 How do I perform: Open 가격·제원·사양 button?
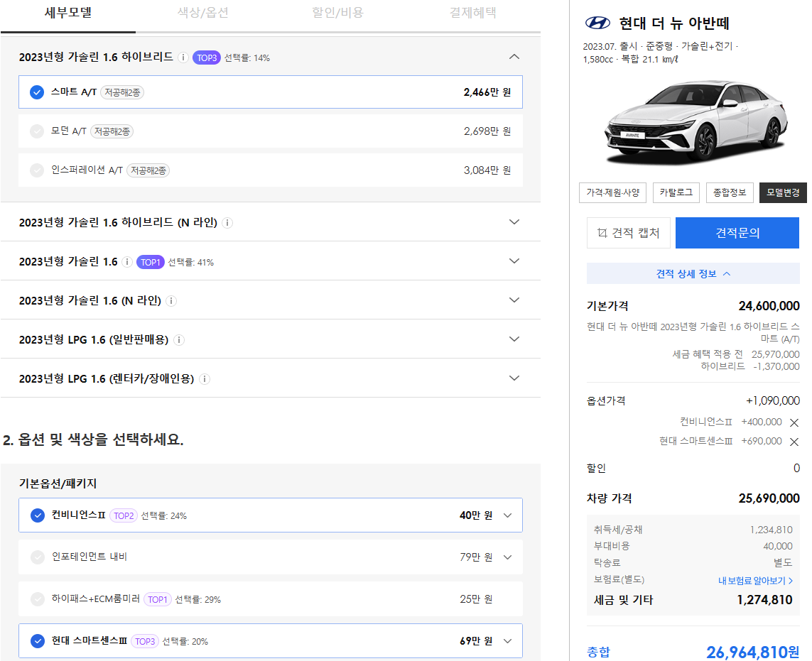(612, 192)
